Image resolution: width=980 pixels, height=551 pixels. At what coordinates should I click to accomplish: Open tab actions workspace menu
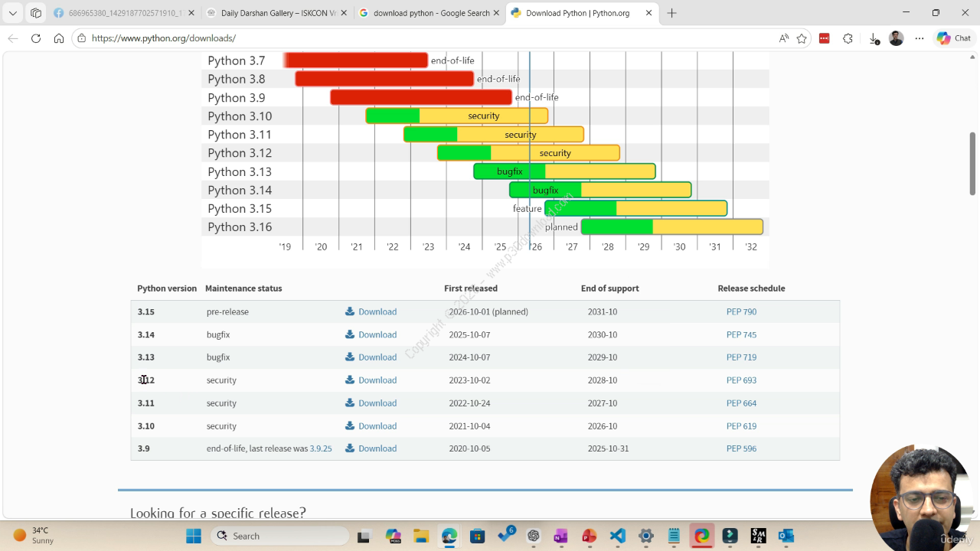[x=36, y=13]
